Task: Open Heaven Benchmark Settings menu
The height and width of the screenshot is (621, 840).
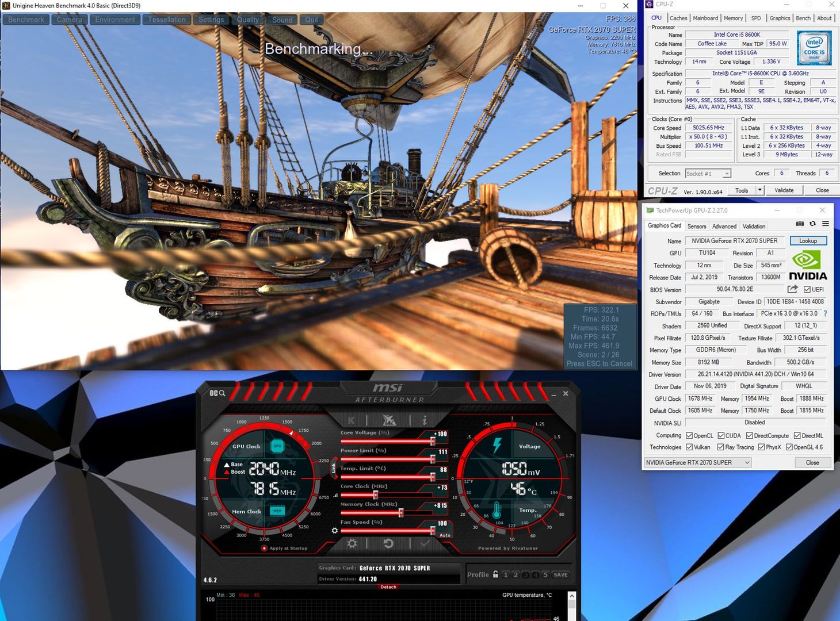Action: coord(211,20)
